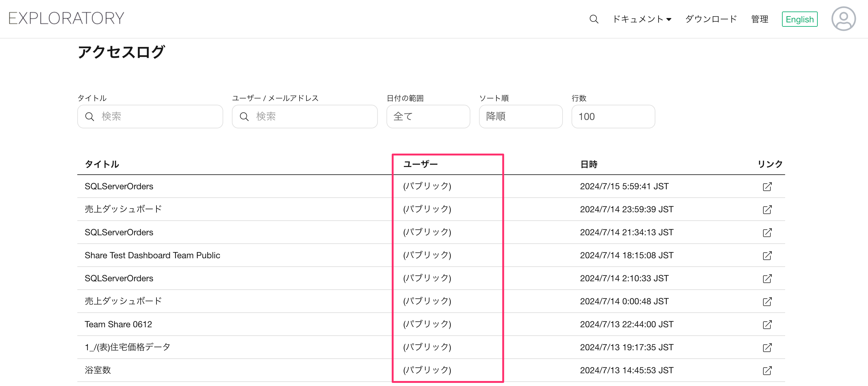Click the search magnifier icon in the header
The image size is (868, 386).
click(594, 19)
